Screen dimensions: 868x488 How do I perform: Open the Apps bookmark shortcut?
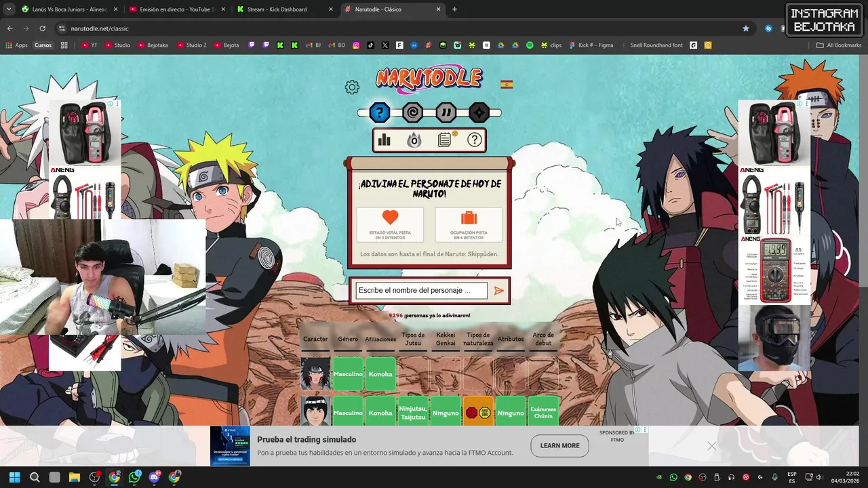click(x=16, y=45)
